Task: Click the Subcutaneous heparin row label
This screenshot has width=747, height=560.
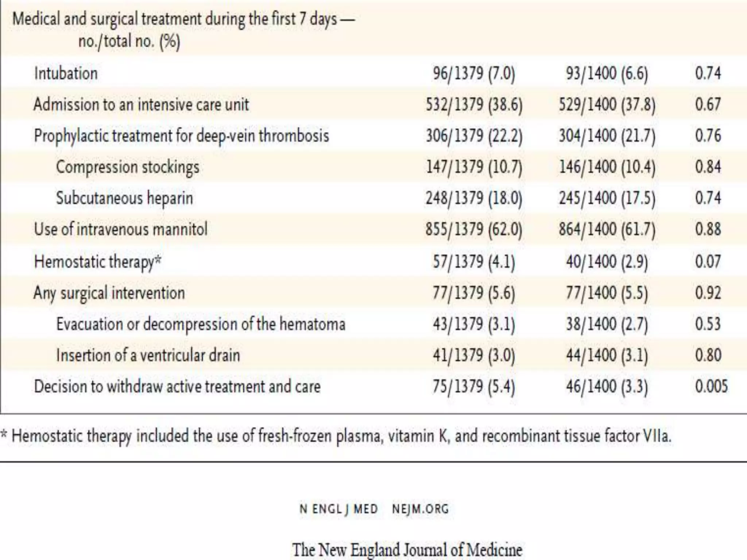Action: [x=124, y=198]
